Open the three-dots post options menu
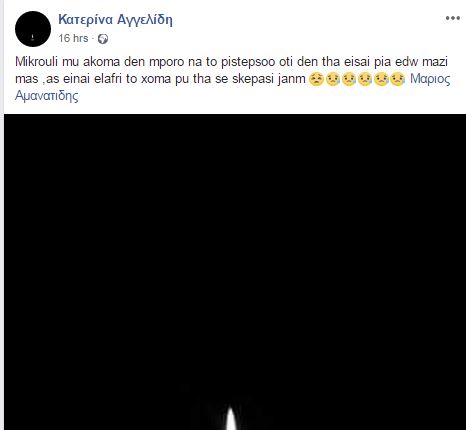Screen dimensions: 466x430 (453, 18)
